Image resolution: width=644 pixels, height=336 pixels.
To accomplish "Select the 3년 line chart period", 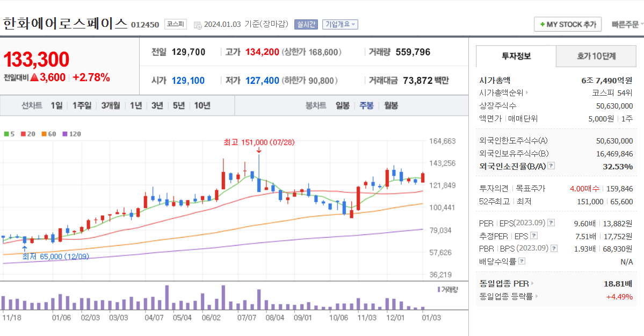I will (157, 106).
